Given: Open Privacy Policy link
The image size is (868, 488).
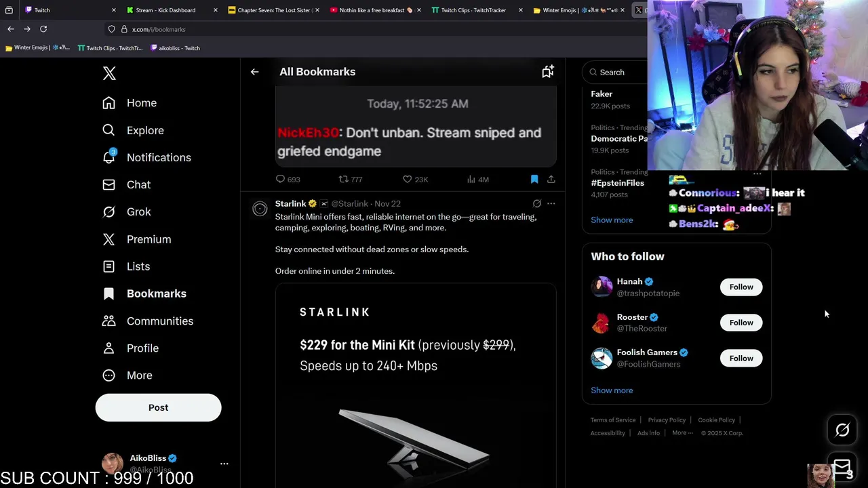Looking at the screenshot, I should click(x=667, y=420).
